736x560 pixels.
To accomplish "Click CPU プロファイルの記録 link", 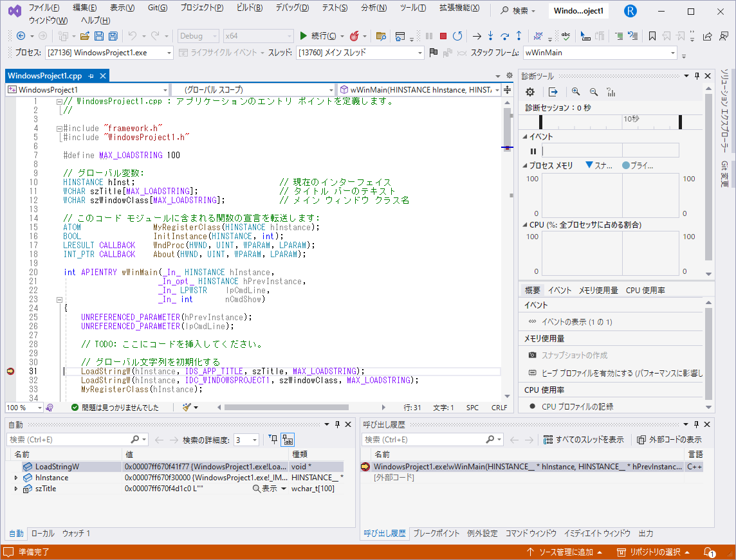I will pos(577,406).
